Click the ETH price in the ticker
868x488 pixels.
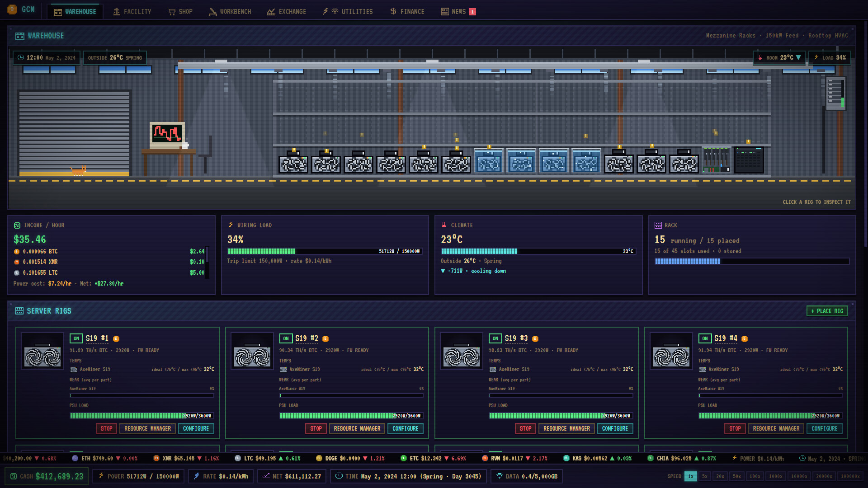point(103,459)
